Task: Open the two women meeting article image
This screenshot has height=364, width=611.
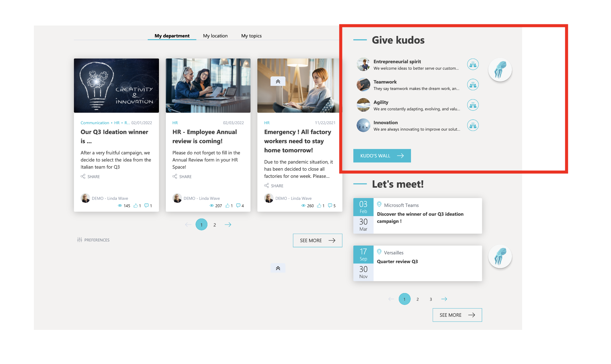Action: tap(208, 86)
